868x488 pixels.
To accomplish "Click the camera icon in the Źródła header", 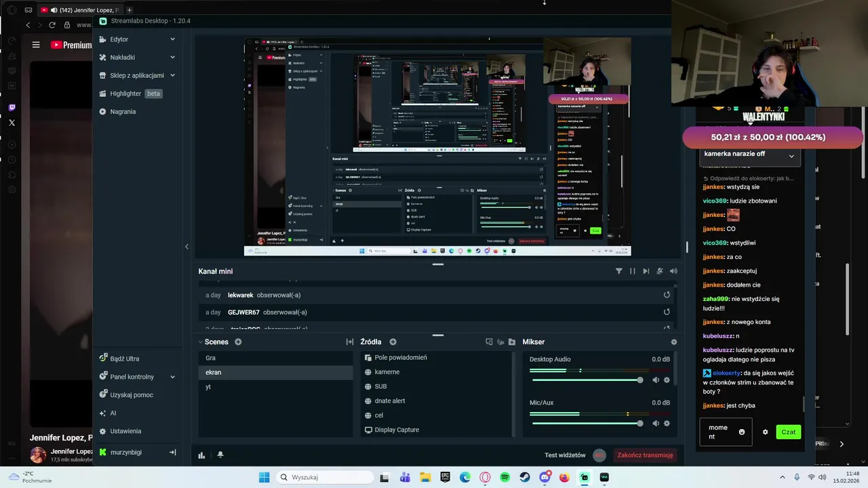I will click(500, 342).
